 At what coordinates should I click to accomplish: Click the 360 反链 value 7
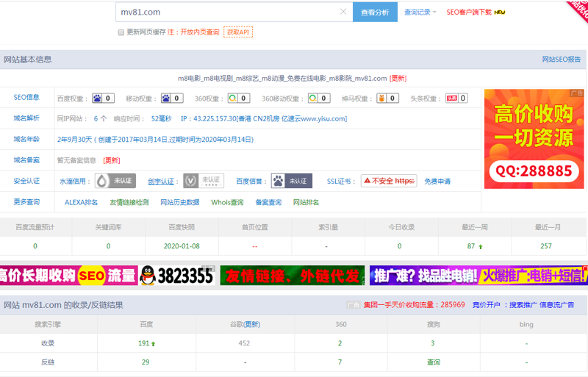pos(340,362)
